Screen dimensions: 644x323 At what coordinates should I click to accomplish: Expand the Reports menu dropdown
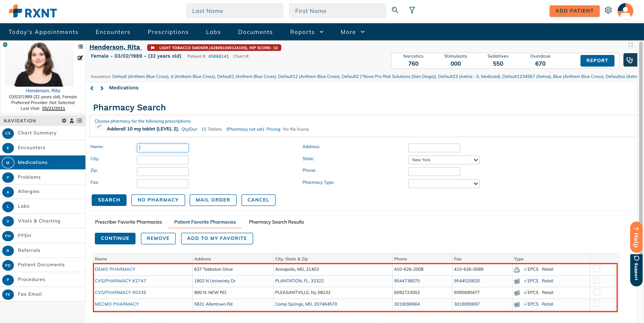pos(307,32)
